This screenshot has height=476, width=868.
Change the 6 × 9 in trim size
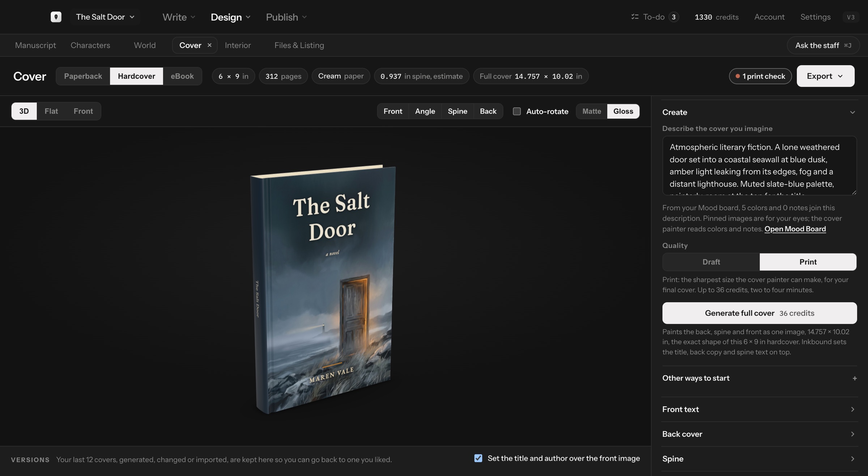click(x=233, y=76)
